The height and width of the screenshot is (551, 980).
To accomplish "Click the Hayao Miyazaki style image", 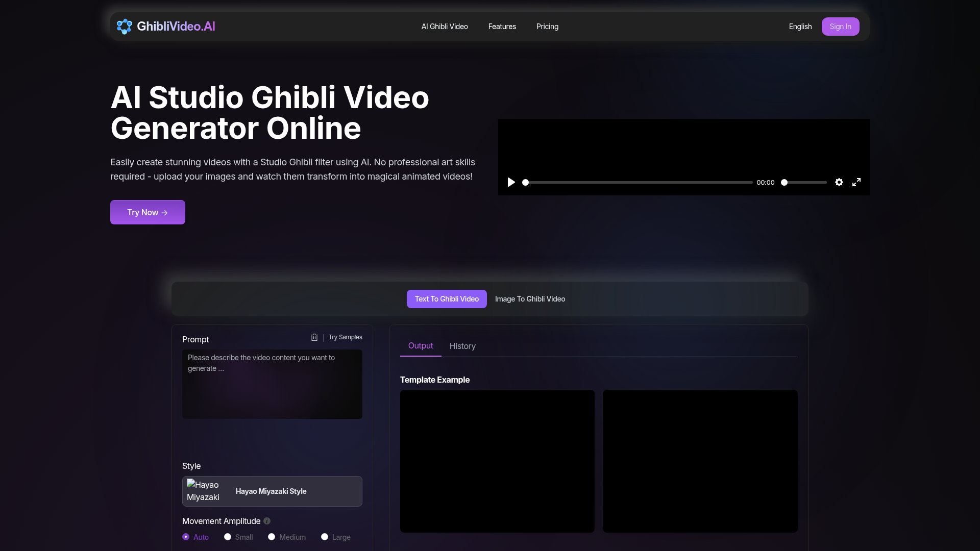I will pyautogui.click(x=203, y=491).
